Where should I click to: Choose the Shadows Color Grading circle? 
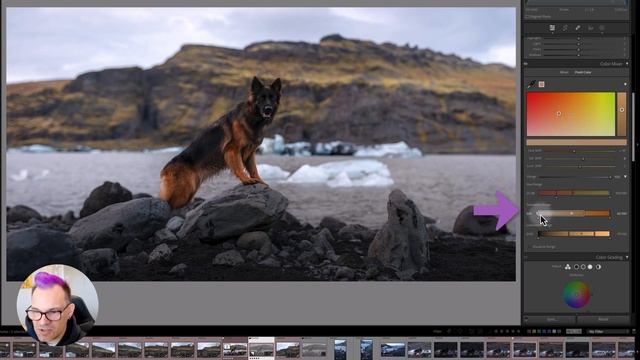pos(576,267)
